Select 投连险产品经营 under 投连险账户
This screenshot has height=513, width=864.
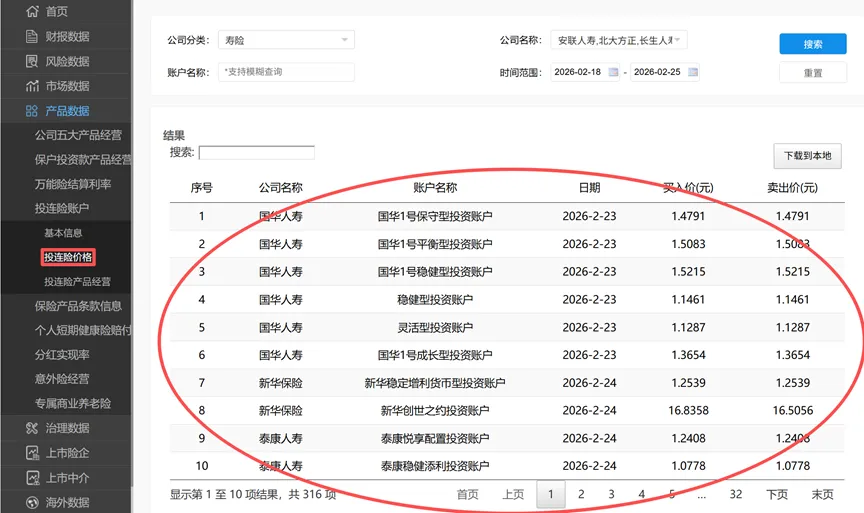(x=77, y=282)
